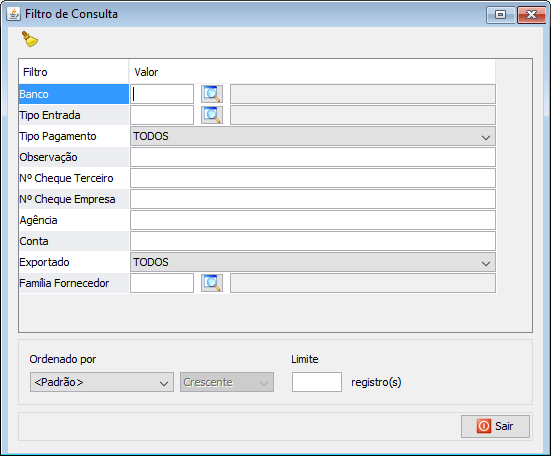
Task: Focus the Agência input field
Action: (x=313, y=220)
